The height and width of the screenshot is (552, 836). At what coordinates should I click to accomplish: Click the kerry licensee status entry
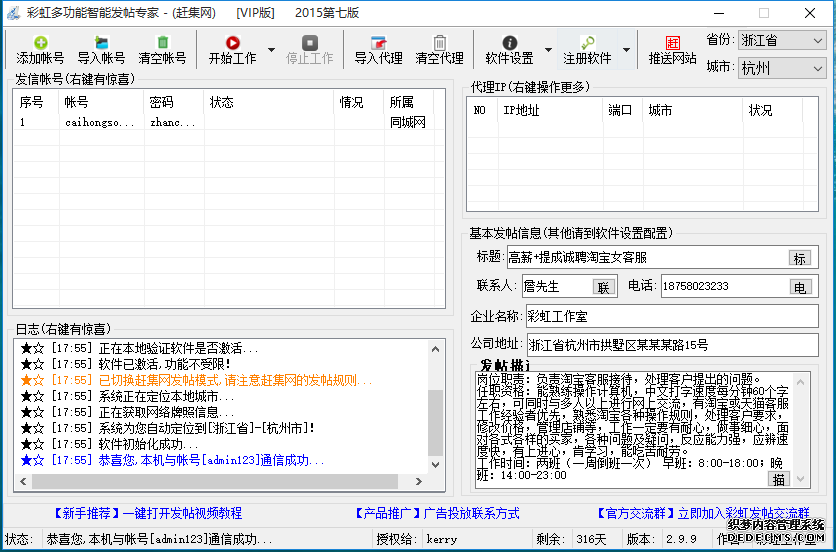click(x=442, y=539)
